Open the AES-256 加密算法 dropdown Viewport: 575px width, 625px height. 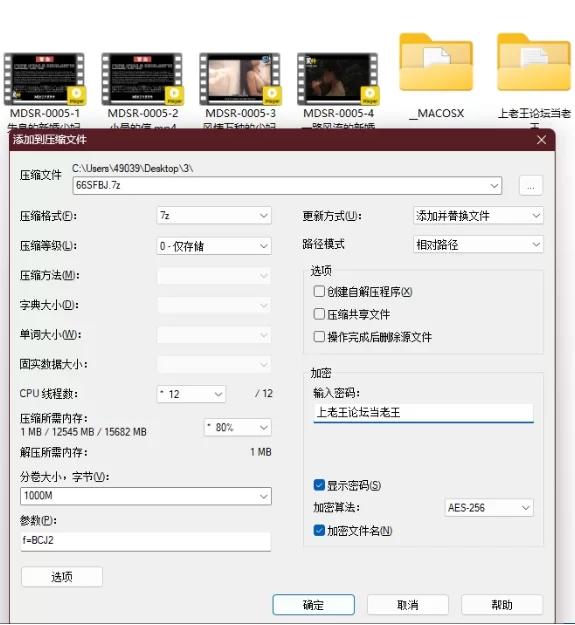coord(489,508)
